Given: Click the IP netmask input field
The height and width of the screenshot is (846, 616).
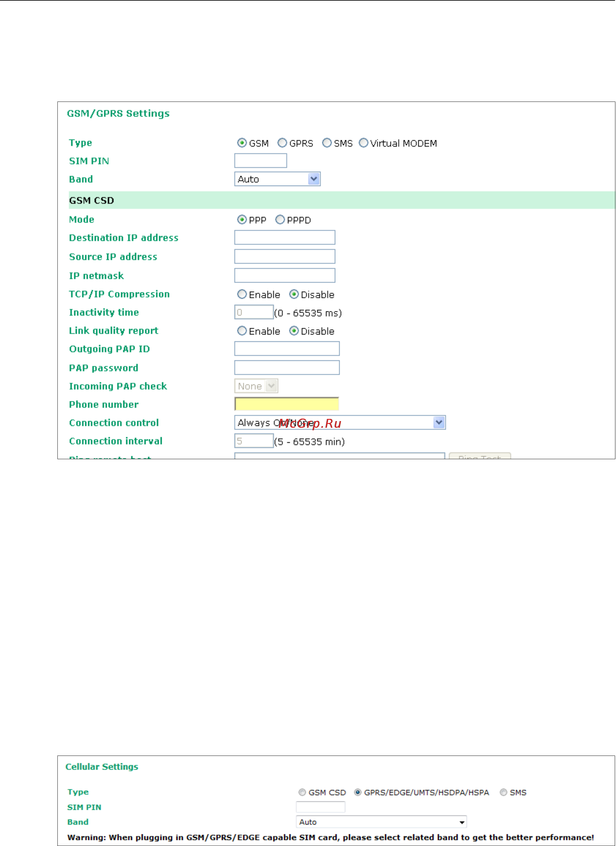Looking at the screenshot, I should click(285, 276).
